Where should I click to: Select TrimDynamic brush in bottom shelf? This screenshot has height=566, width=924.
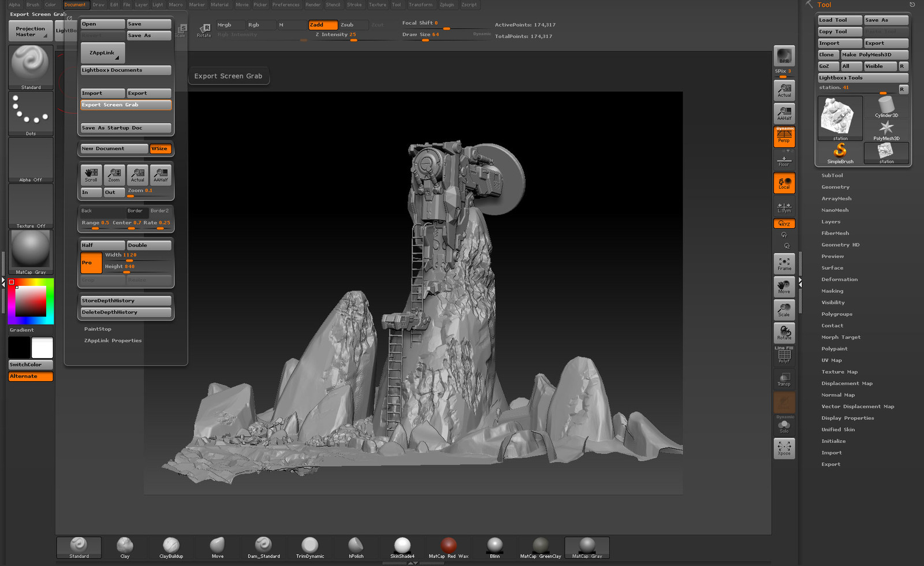tap(310, 548)
